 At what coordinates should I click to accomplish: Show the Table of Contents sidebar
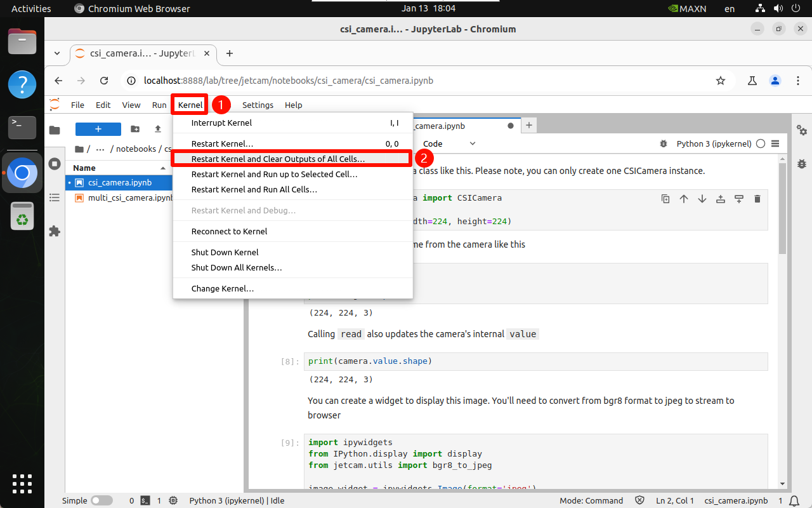click(x=55, y=197)
